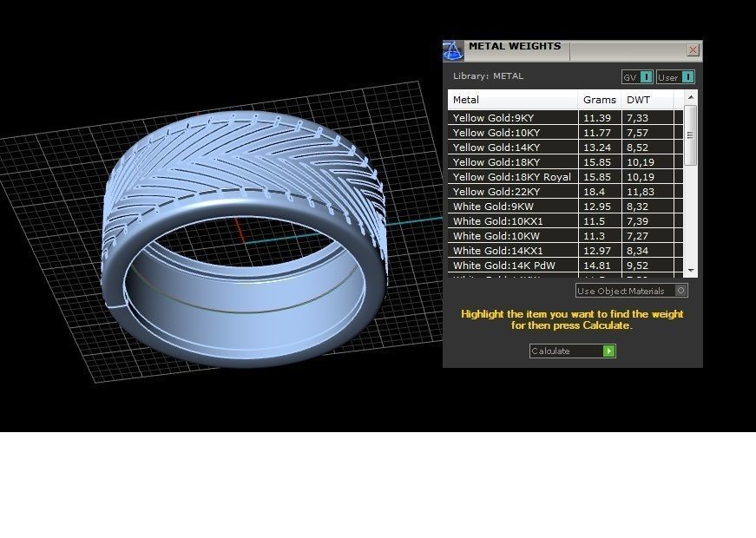Click the metal list scrollbar thumb

[691, 134]
